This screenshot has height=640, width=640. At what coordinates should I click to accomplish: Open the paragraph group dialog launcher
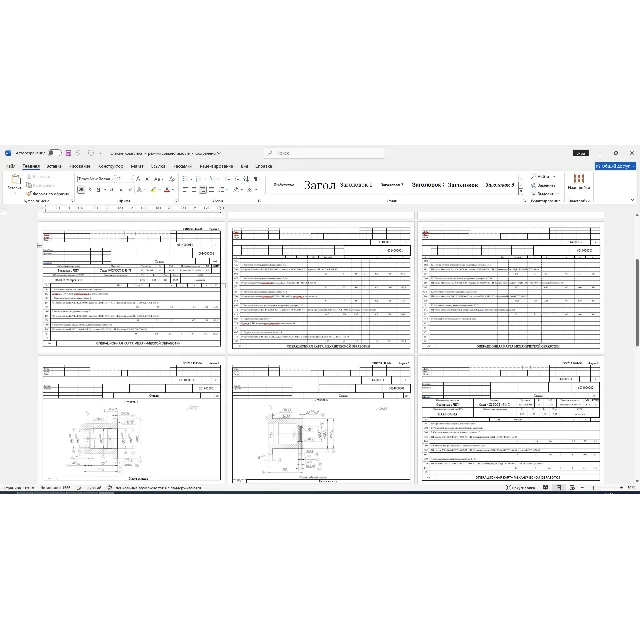[259, 201]
